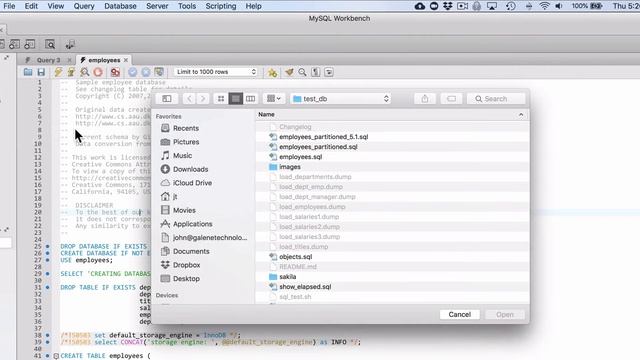Image resolution: width=640 pixels, height=360 pixels.
Task: Click Wi-Fi icon in menu bar
Action: [x=544, y=6]
